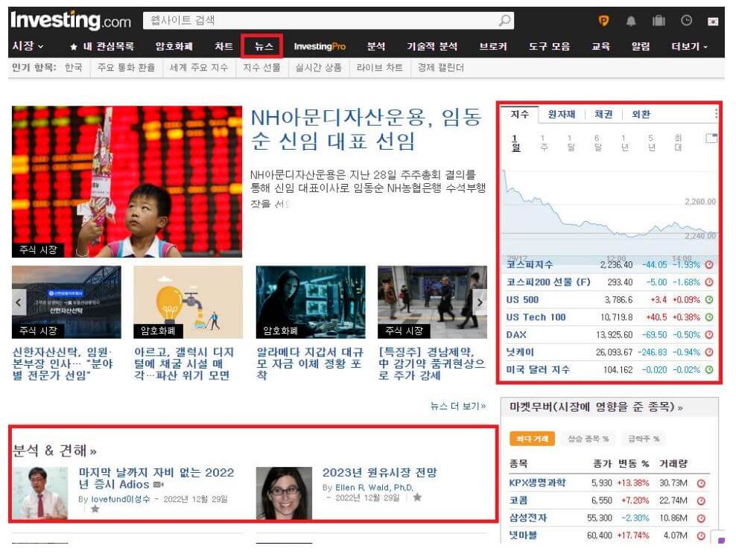Click the 뉴스 더 보기 link
The width and height of the screenshot is (736, 560).
tap(457, 406)
